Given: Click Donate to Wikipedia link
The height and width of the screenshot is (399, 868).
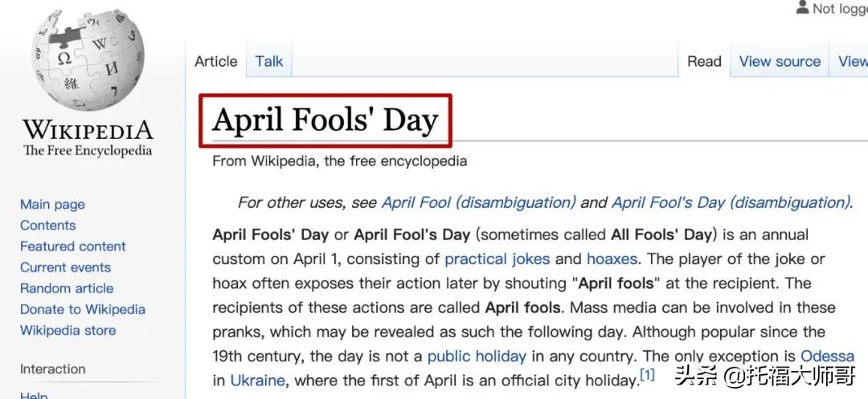Looking at the screenshot, I should (x=83, y=309).
